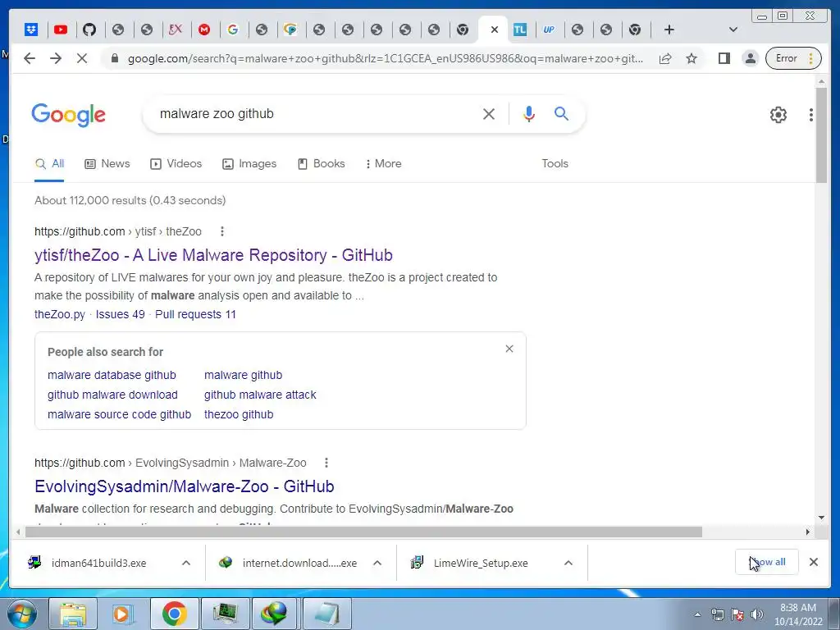This screenshot has height=630, width=840.
Task: Open theZoo result options menu
Action: 221,231
